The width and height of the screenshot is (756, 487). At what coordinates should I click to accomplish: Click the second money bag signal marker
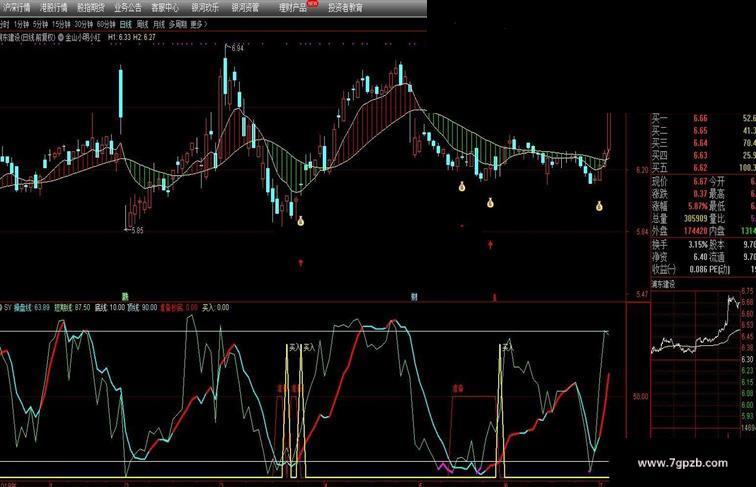coord(462,187)
